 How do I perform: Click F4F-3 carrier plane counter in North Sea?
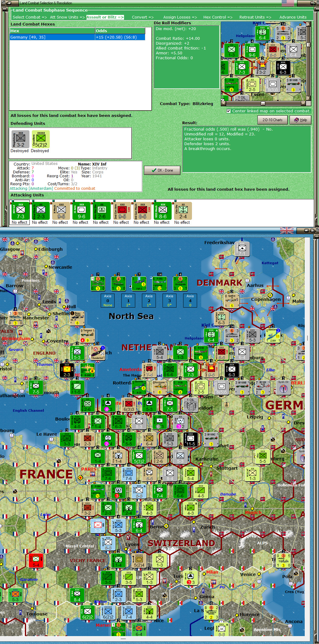(139, 283)
